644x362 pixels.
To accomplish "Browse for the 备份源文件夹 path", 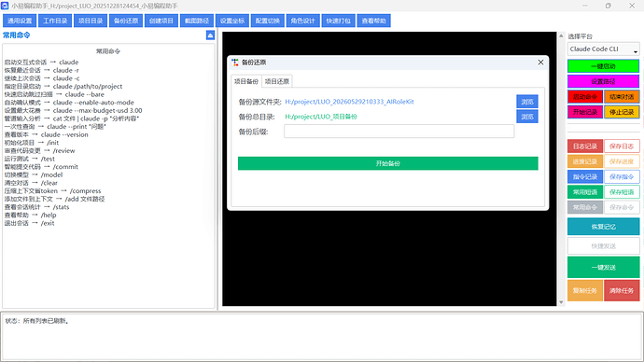I will 527,102.
